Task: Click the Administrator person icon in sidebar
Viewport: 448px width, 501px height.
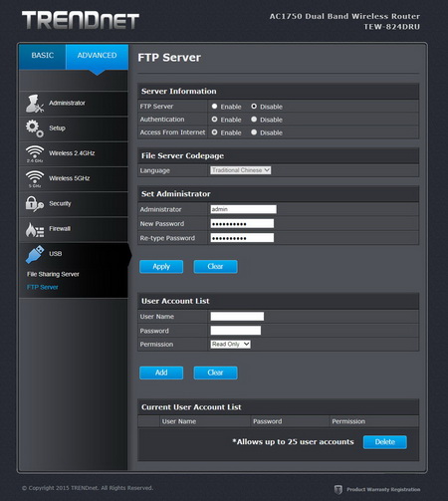Action: pos(35,104)
